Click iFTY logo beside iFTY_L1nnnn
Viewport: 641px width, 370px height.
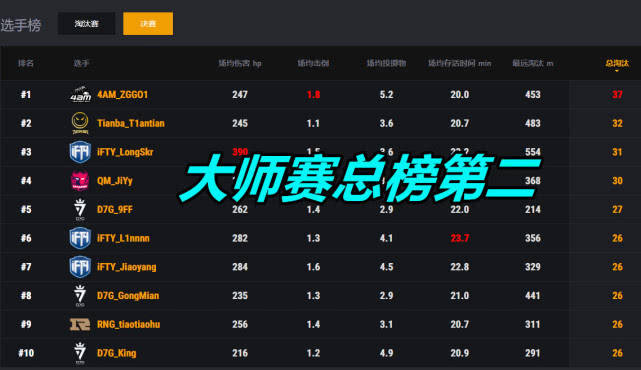pyautogui.click(x=80, y=238)
